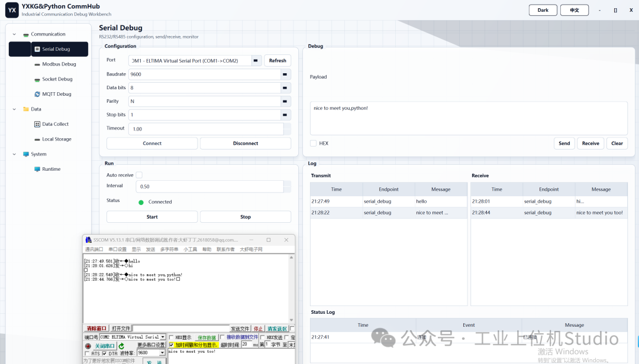This screenshot has height=364, width=639.
Task: Open the Data Collect page
Action: (x=56, y=124)
